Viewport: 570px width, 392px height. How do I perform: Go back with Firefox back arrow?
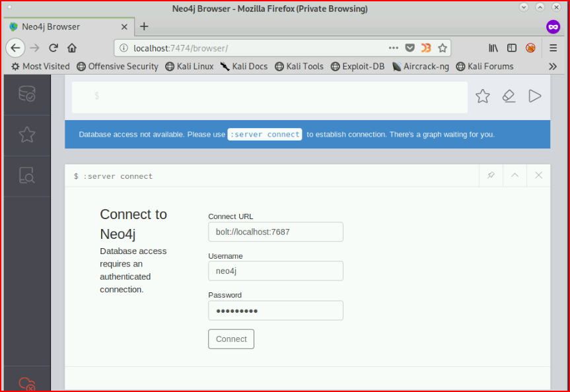pos(15,48)
